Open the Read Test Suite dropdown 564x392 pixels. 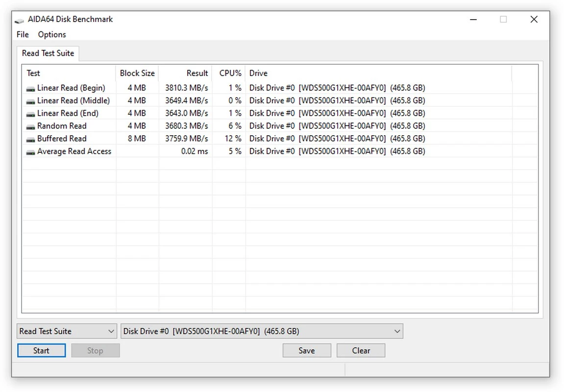pyautogui.click(x=67, y=331)
